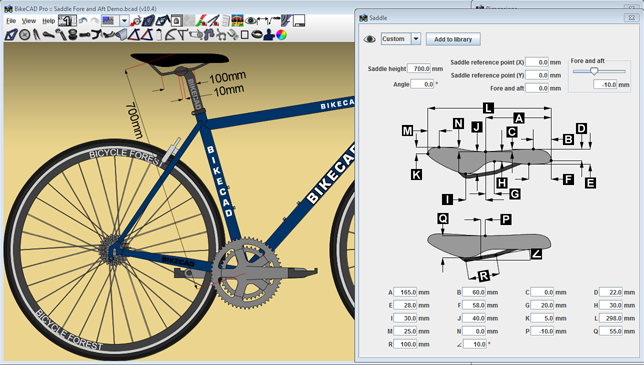Click dimension M field showing 25.0
This screenshot has height=365, width=644.
405,331
